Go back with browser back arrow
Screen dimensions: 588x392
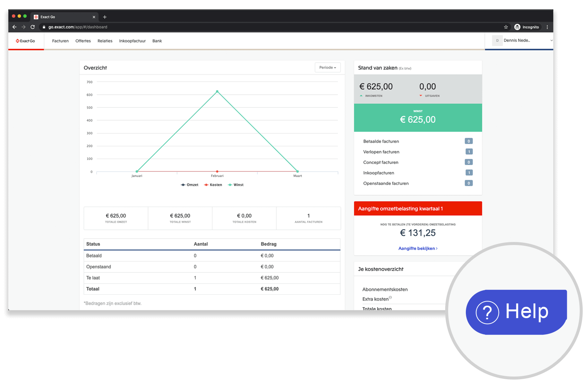point(14,27)
